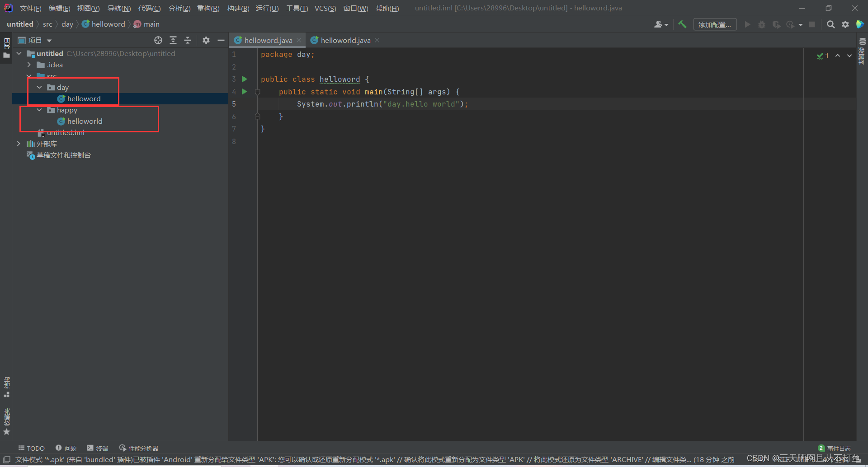Click the Profiler run icon in toolbar
The image size is (868, 467).
tap(790, 24)
